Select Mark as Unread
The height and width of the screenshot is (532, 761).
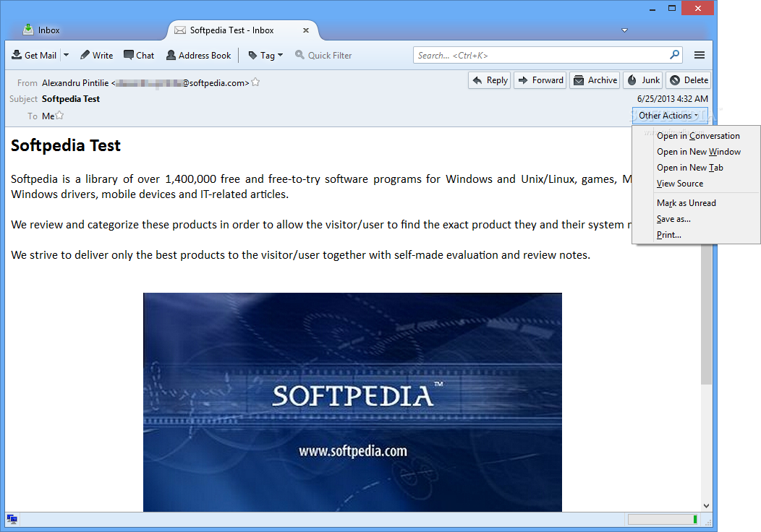(686, 203)
